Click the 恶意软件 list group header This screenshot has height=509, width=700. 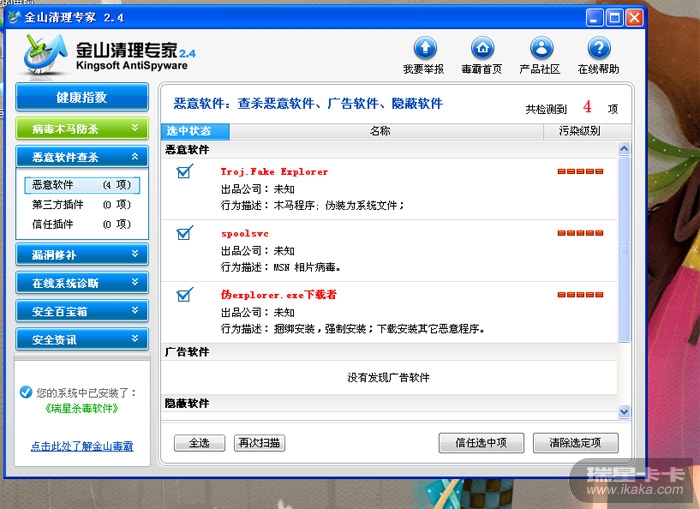tap(389, 150)
